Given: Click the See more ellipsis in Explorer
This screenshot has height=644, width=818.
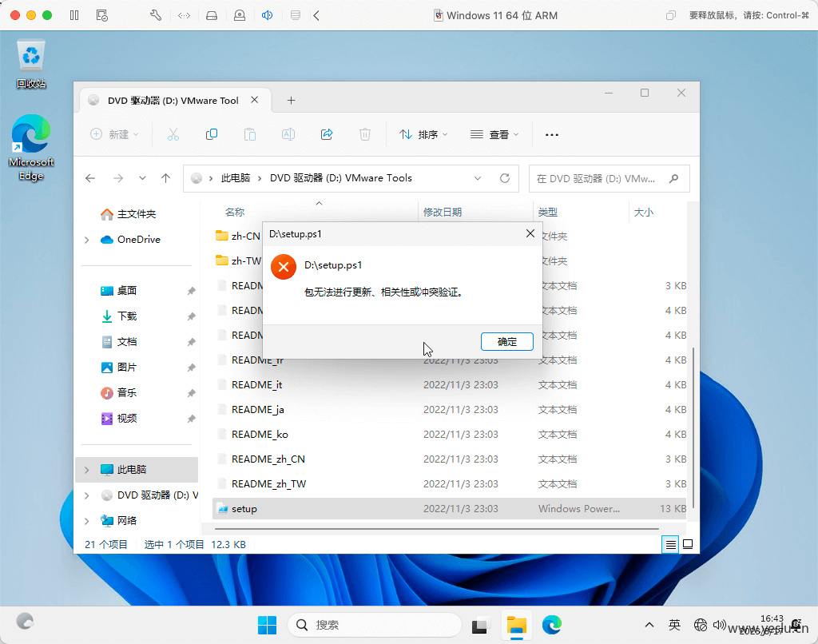Looking at the screenshot, I should [x=551, y=135].
